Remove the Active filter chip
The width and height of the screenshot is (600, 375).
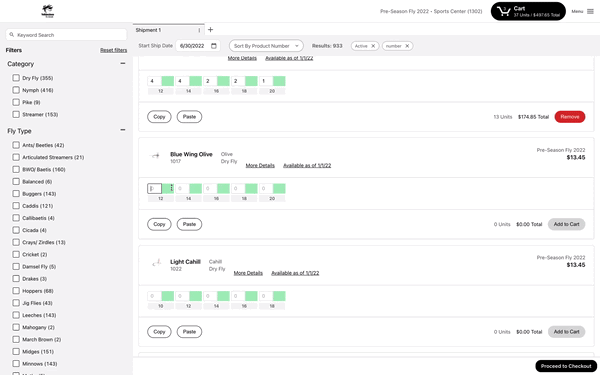pyautogui.click(x=373, y=46)
